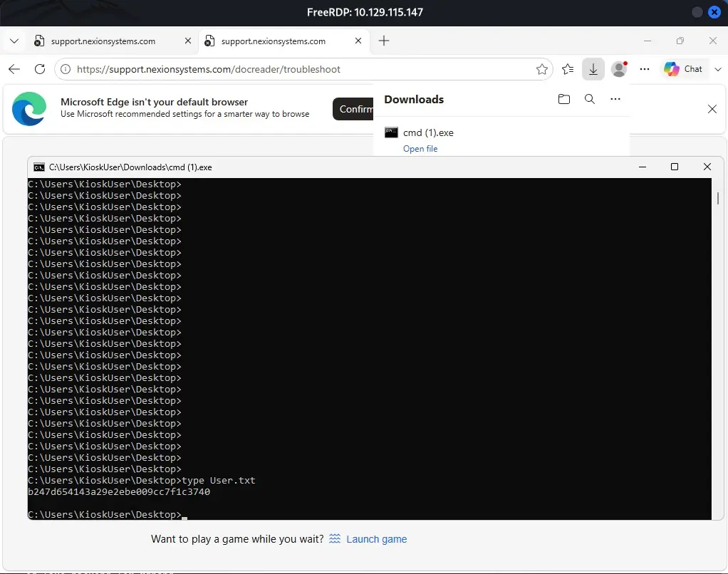Minimize the command prompt window
The image size is (728, 574).
643,167
